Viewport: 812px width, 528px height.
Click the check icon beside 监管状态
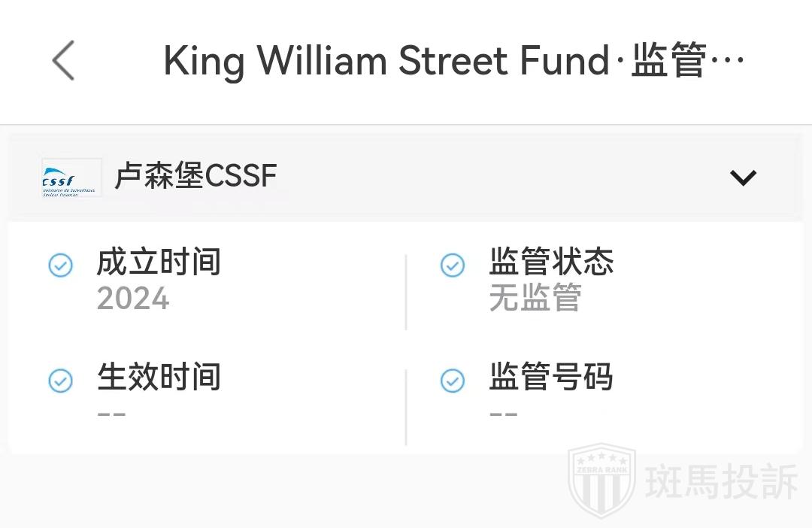(452, 265)
